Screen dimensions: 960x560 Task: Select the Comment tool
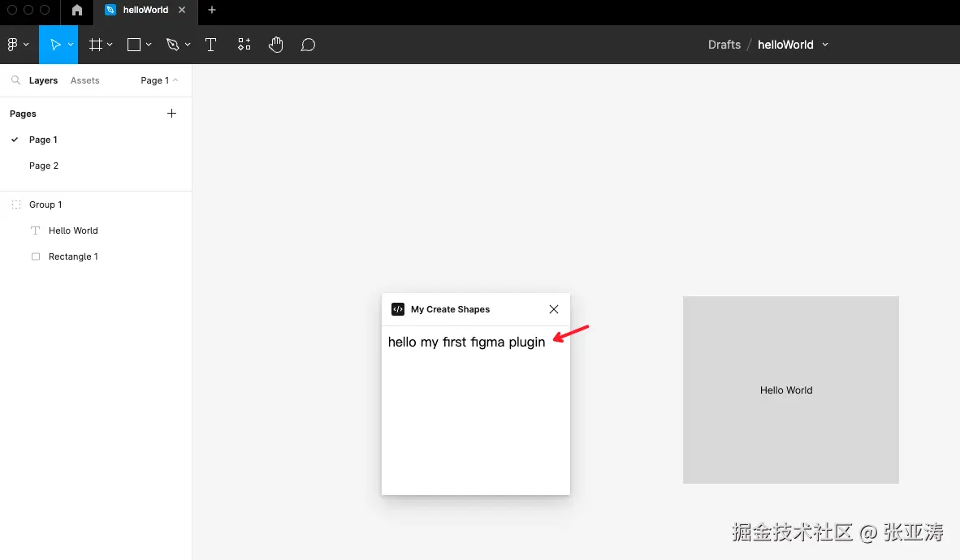308,45
